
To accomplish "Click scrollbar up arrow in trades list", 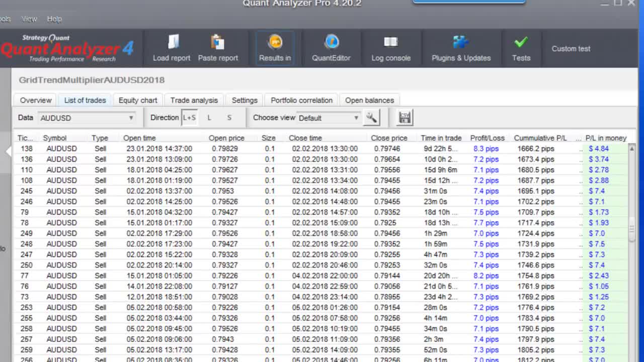I will (x=632, y=148).
